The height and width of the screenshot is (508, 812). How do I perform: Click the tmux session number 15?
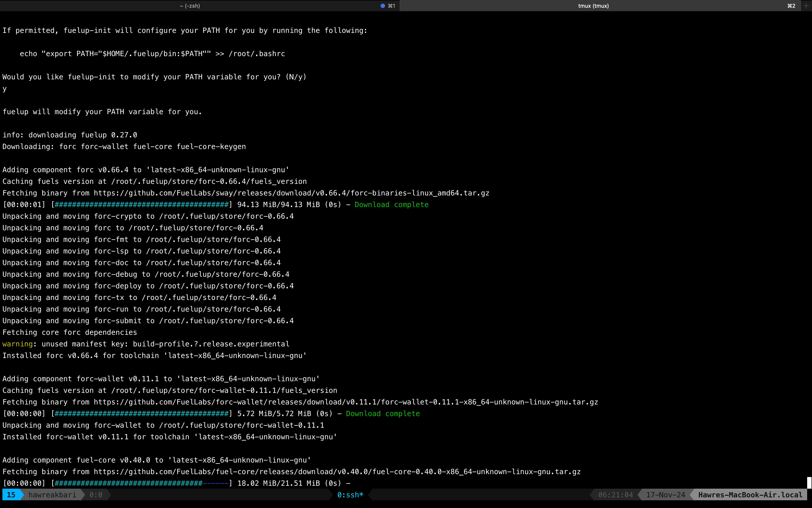11,494
